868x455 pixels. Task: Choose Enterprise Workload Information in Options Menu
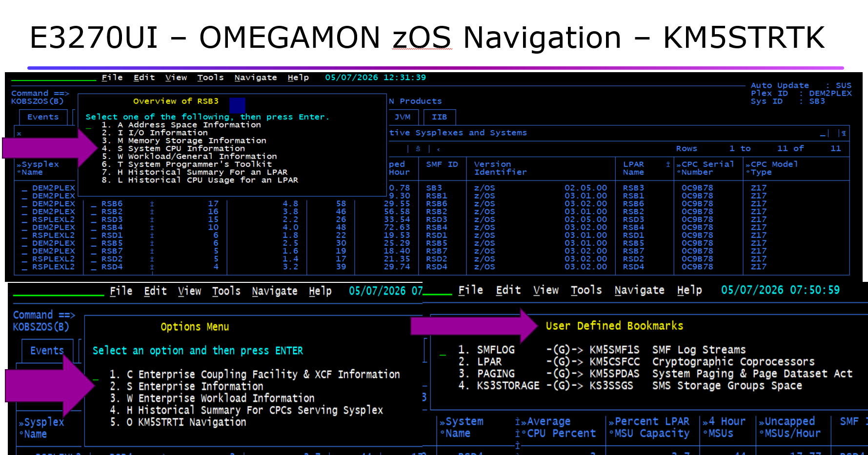pos(212,398)
